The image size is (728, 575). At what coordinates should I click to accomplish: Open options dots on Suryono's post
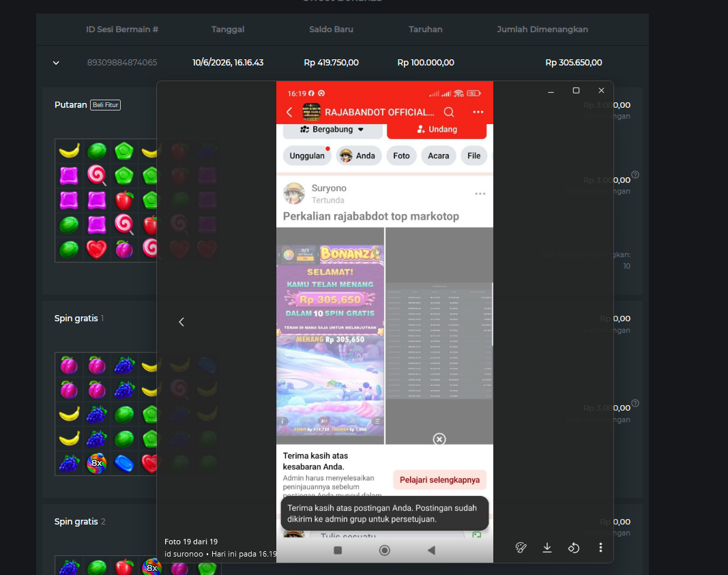pyautogui.click(x=480, y=194)
